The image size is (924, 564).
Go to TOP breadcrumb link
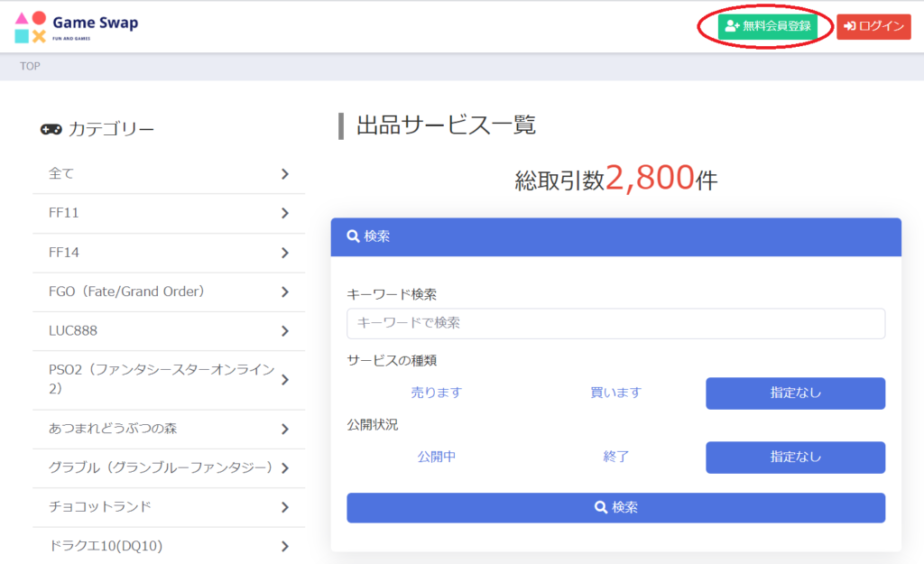click(x=30, y=66)
